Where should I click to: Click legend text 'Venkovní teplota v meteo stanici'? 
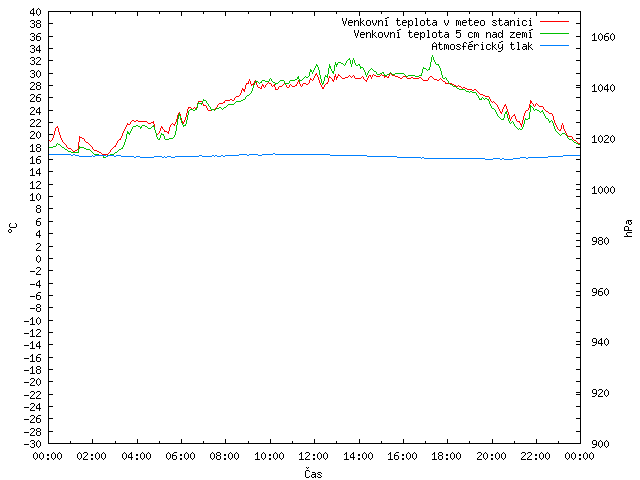point(437,22)
